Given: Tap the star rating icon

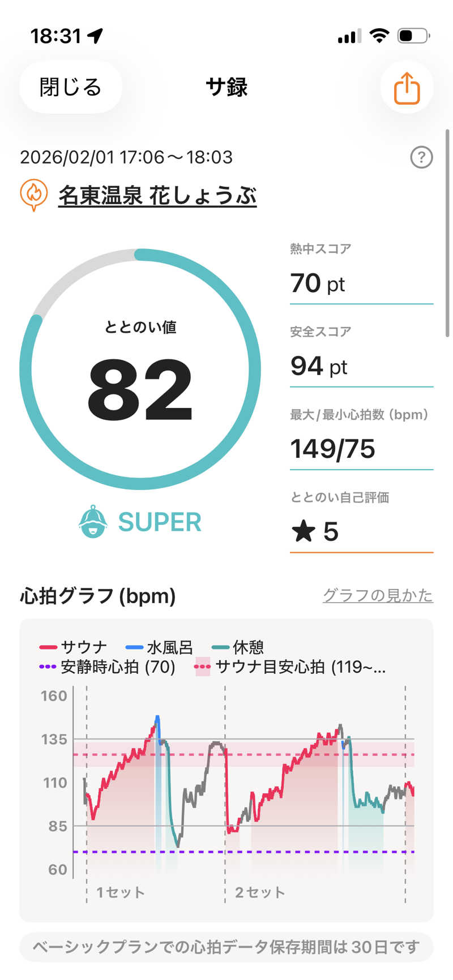Looking at the screenshot, I should tap(304, 531).
